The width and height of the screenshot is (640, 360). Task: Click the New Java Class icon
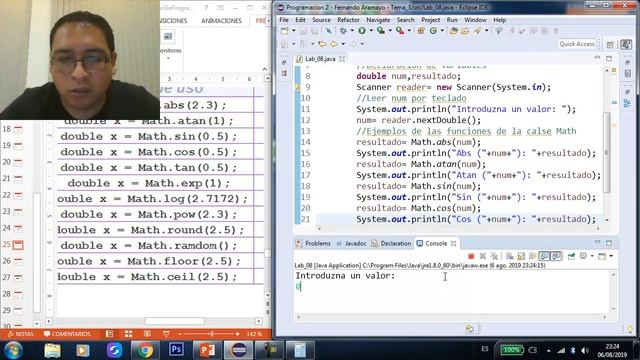[433, 31]
